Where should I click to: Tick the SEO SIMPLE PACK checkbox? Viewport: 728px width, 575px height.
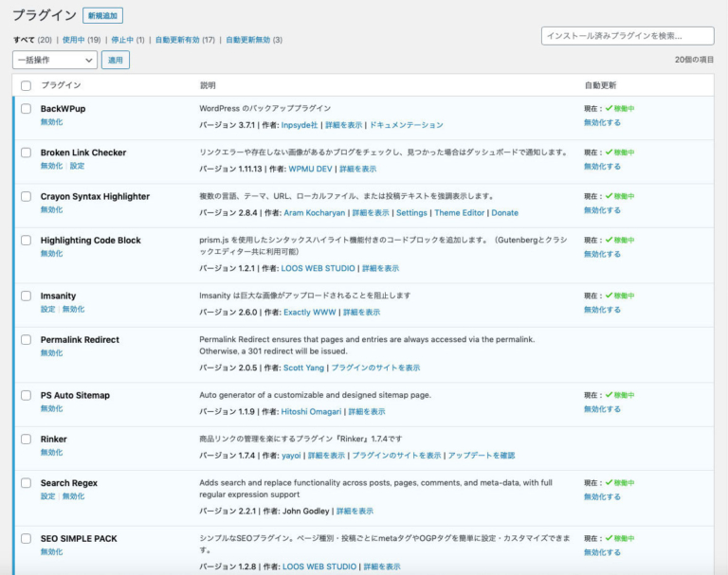[x=26, y=539]
